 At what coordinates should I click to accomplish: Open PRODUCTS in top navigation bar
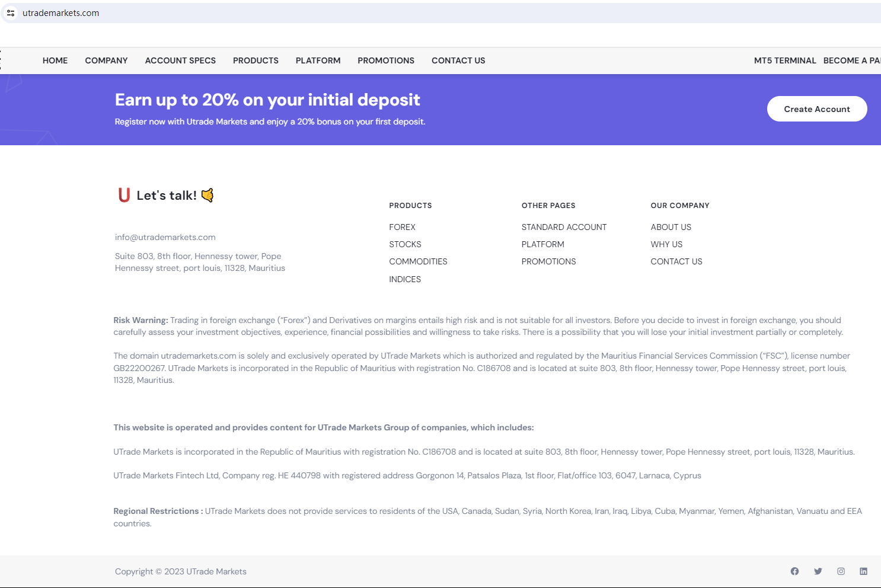[256, 60]
